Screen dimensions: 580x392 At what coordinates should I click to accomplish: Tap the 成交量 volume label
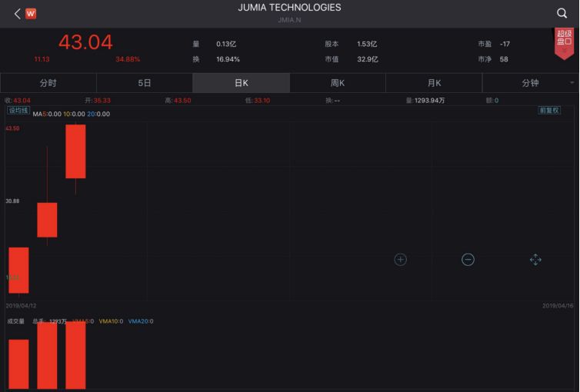[16, 321]
